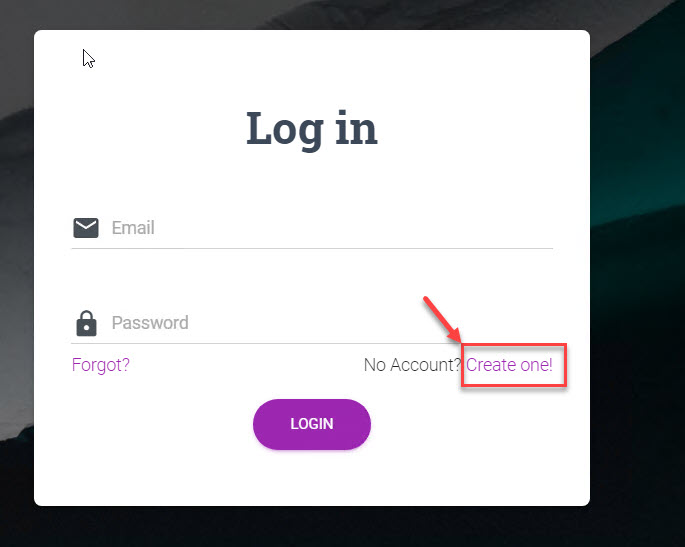Click the red annotation arrow
Image resolution: width=685 pixels, height=547 pixels.
442,319
